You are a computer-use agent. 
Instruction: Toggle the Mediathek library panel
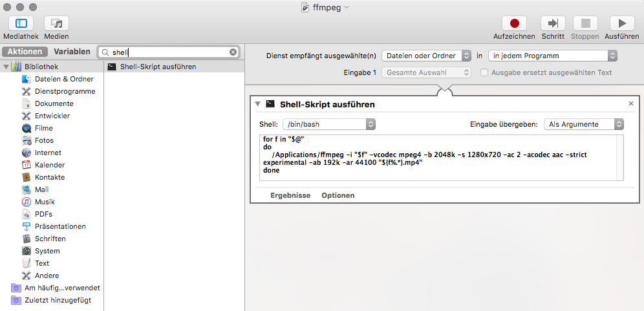(21, 23)
